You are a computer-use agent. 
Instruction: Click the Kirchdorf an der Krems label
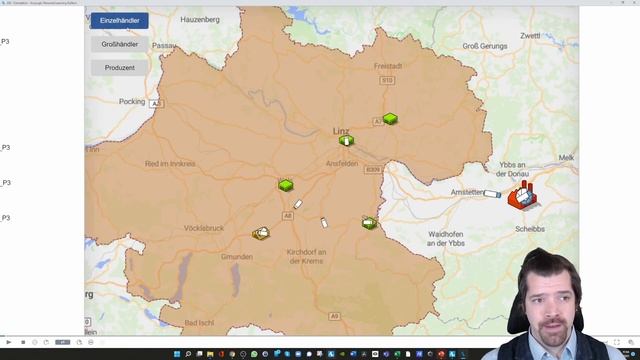tap(306, 256)
